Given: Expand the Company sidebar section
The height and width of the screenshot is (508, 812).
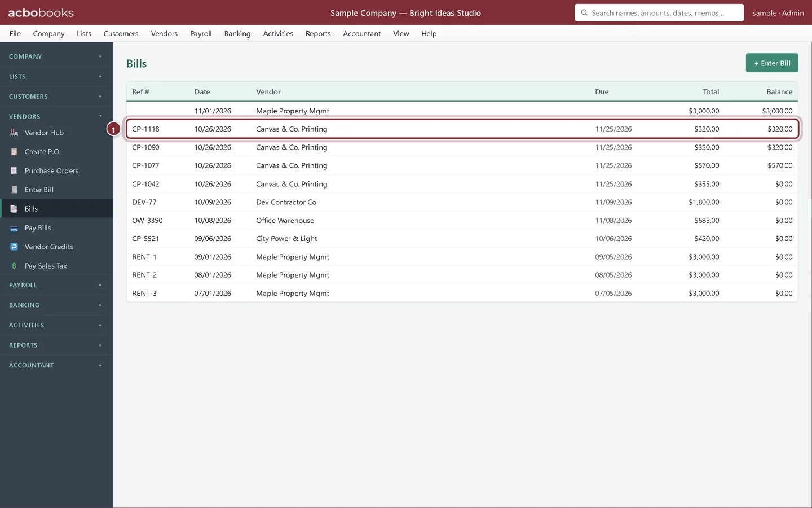Looking at the screenshot, I should tap(56, 56).
